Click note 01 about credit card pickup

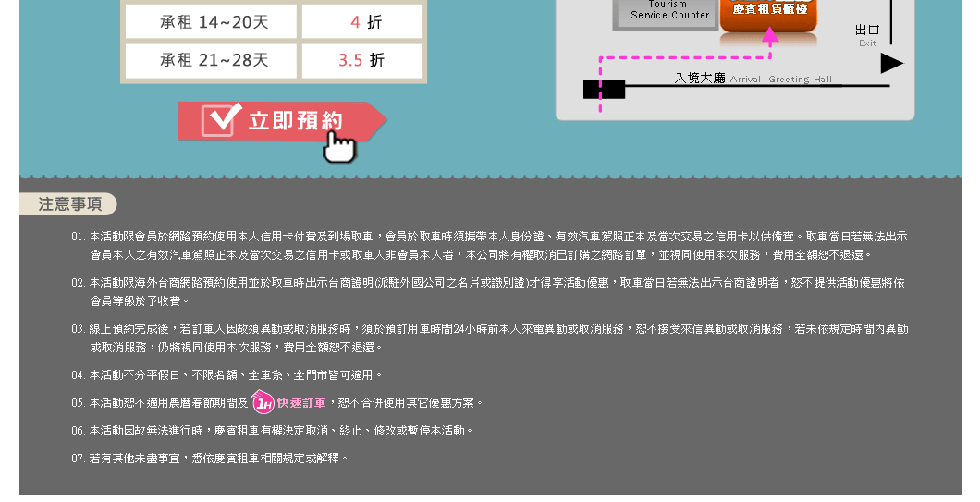(489, 246)
